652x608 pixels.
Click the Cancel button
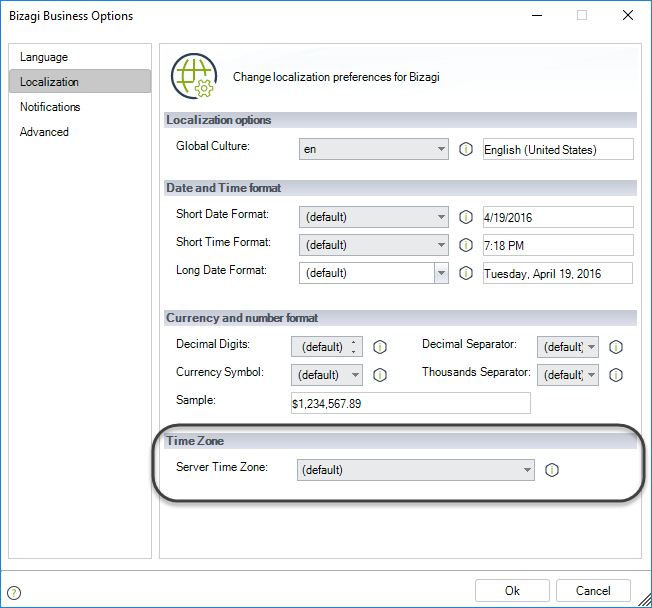click(593, 591)
